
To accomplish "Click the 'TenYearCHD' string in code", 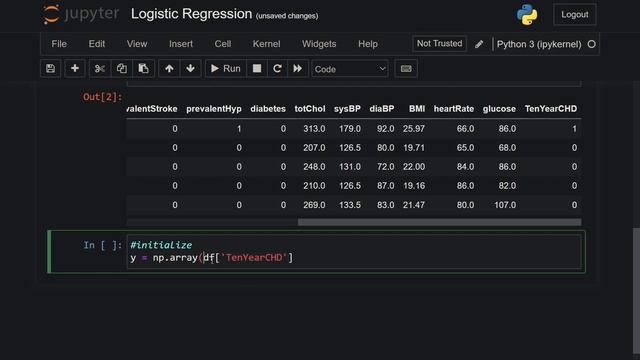I will [254, 258].
